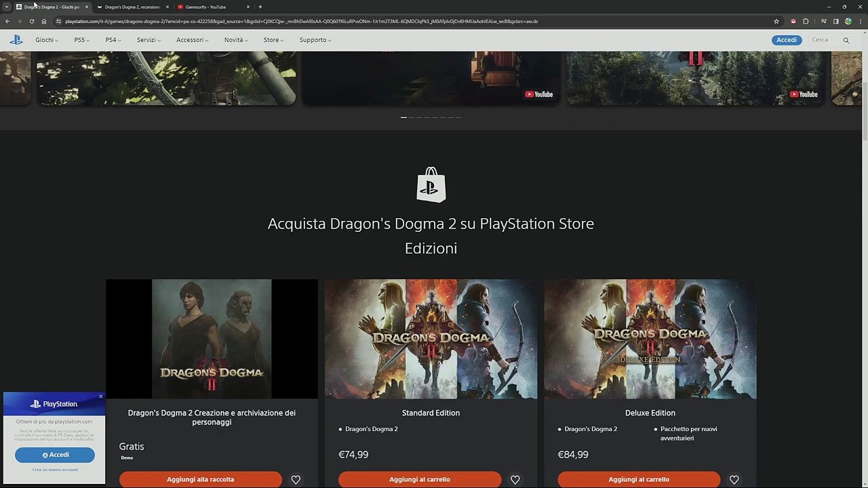
Task: Click the Accedi button in the navbar
Action: 787,40
